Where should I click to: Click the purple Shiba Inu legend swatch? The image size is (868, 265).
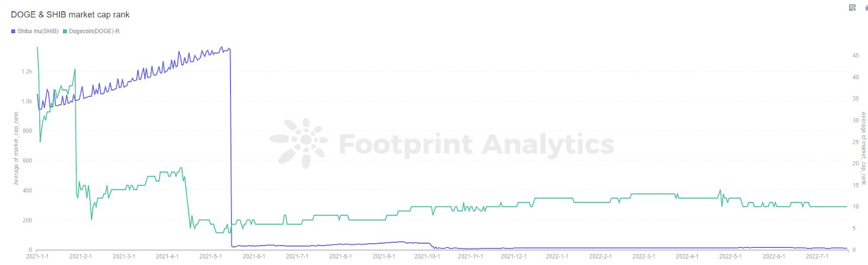tap(13, 31)
